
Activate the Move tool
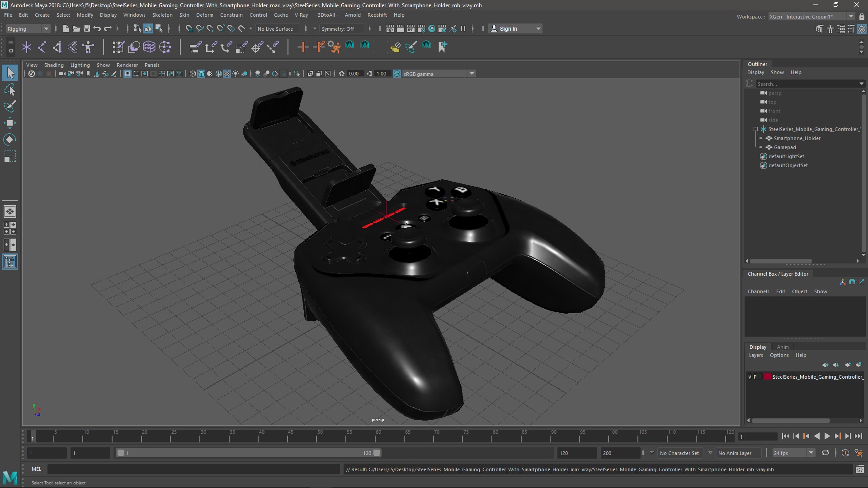pos(10,123)
